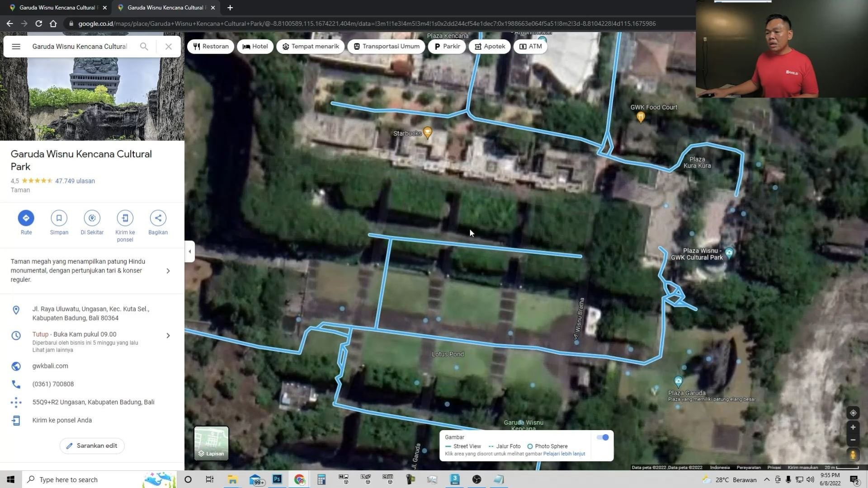
Task: Click the GWK Food Court marker
Action: (640, 117)
